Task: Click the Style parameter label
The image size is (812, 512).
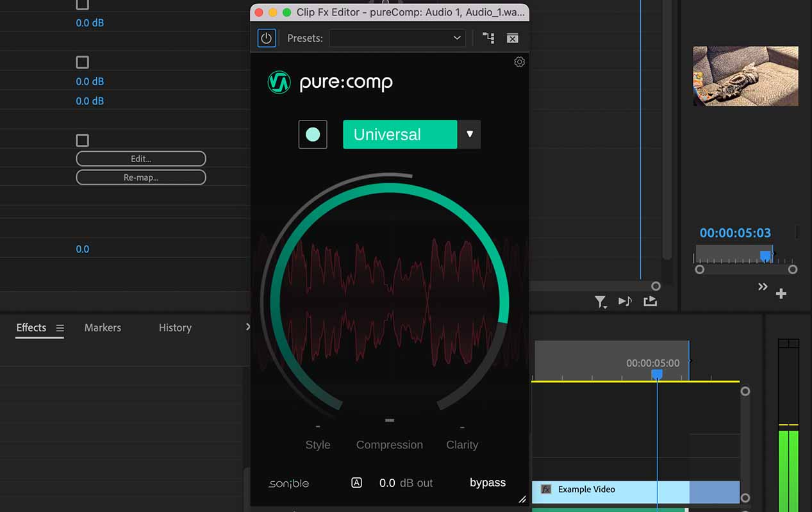Action: coord(318,445)
